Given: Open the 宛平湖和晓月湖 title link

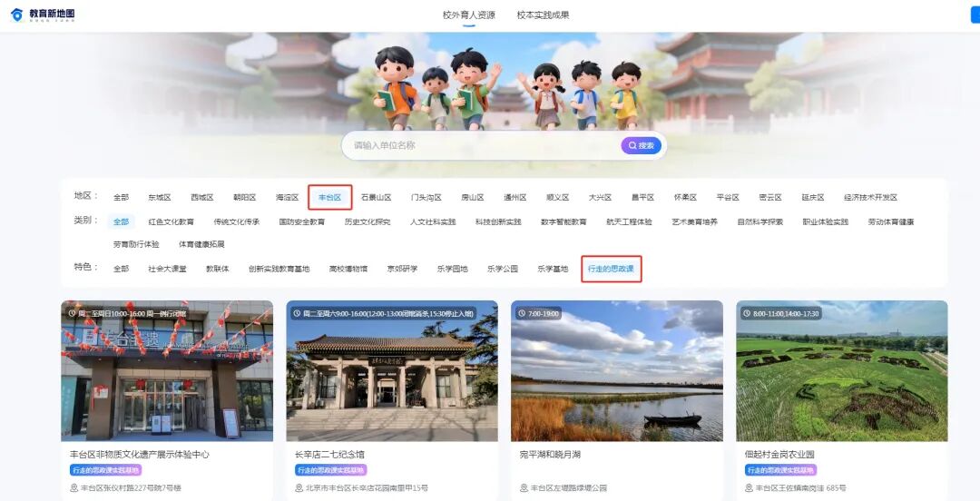Looking at the screenshot, I should pos(550,454).
